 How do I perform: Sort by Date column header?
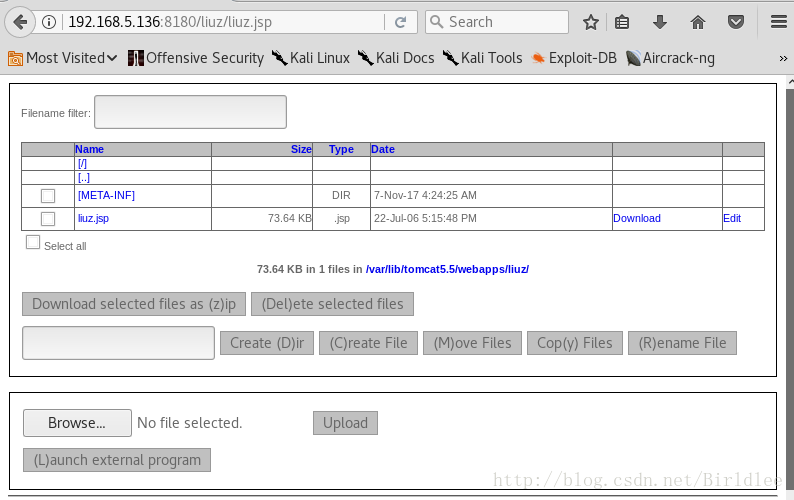click(383, 149)
